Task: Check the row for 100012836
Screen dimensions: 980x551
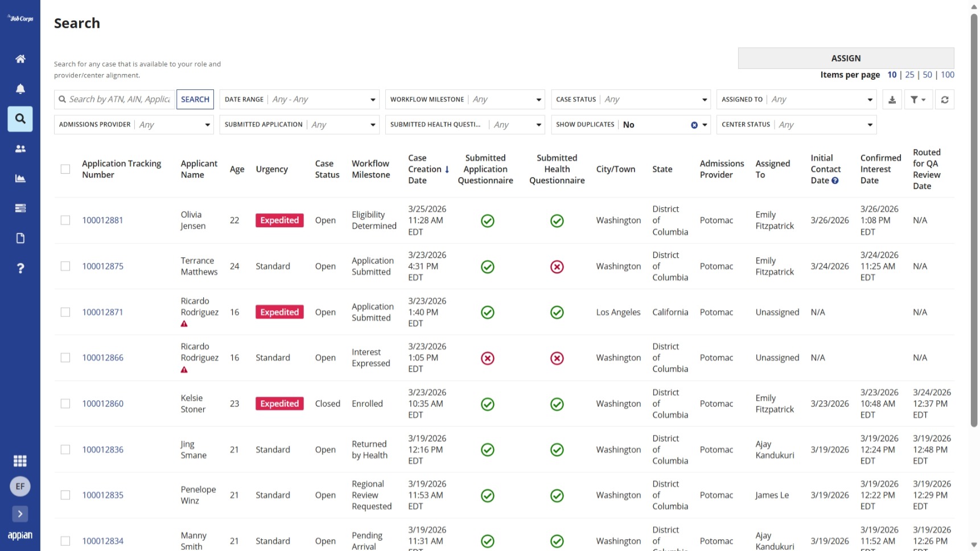Action: (65, 450)
